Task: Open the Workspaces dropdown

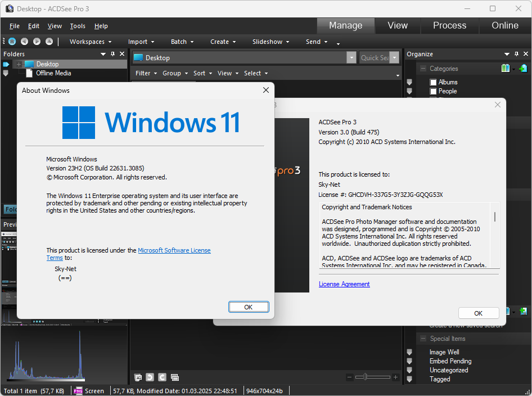Action: tap(91, 42)
